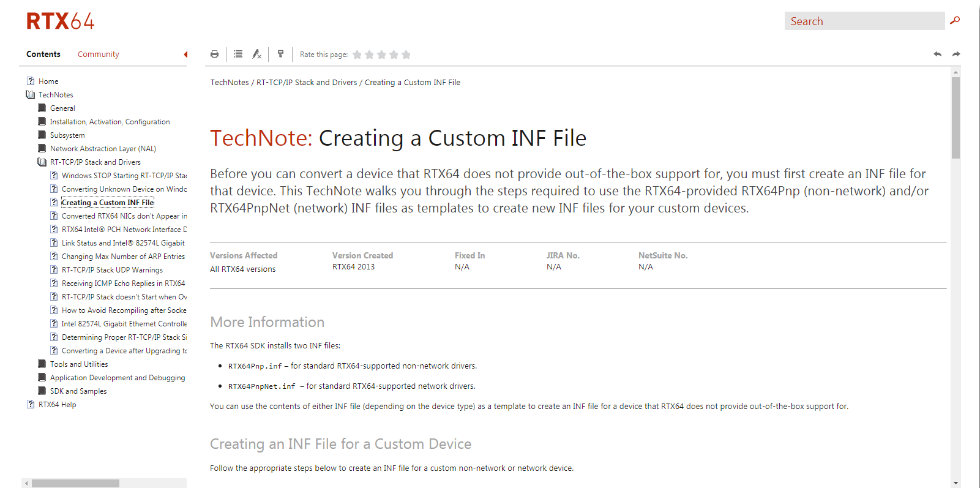
Task: Open RT-TCP/IP Stack and Drivers breadcrumb link
Action: coord(307,82)
